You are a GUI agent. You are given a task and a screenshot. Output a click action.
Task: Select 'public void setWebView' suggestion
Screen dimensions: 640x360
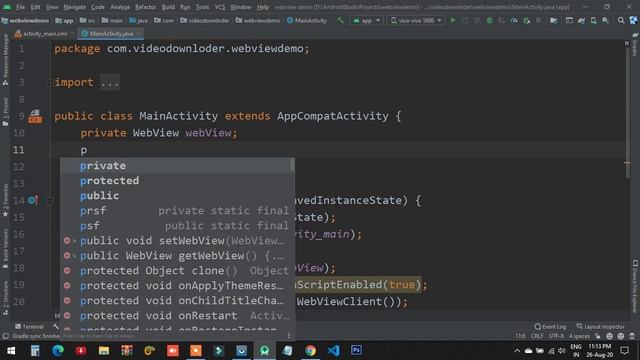176,241
